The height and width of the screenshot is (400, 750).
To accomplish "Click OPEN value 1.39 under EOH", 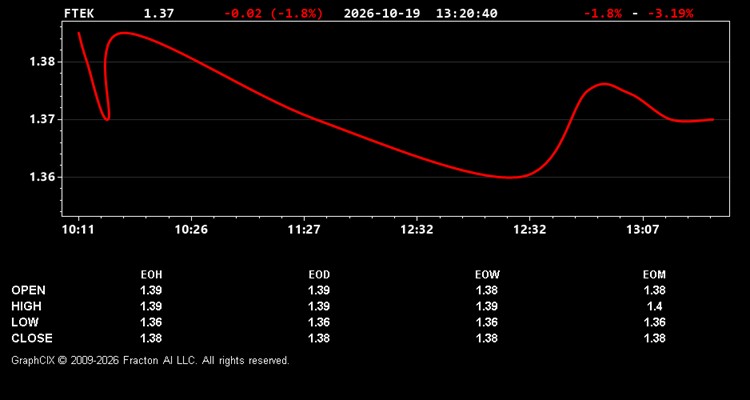I will pyautogui.click(x=151, y=290).
